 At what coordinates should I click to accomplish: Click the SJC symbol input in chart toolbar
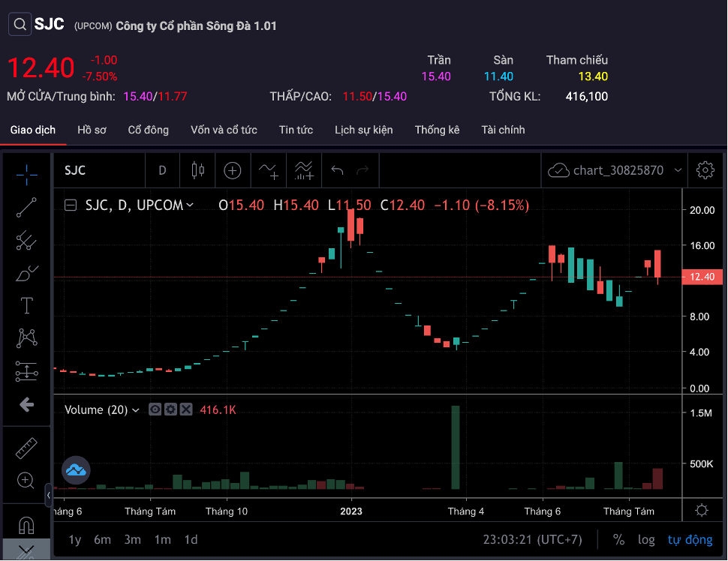pos(99,170)
